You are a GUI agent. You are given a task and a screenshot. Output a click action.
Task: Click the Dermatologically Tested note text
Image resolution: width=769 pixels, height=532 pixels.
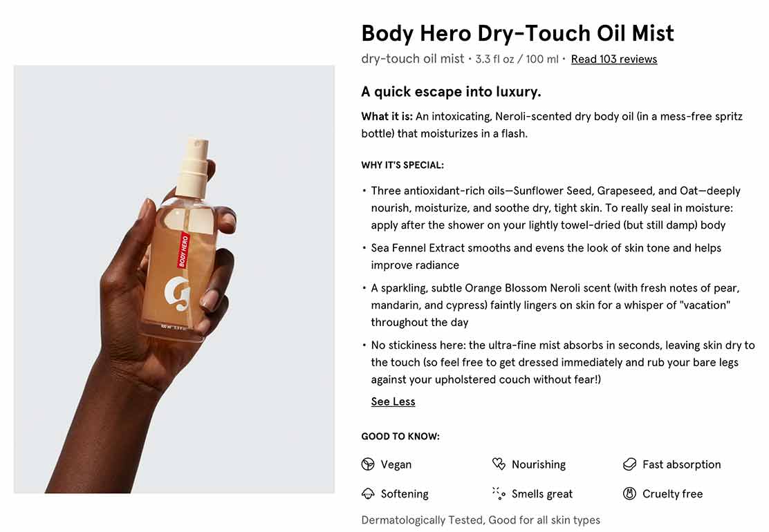(481, 520)
